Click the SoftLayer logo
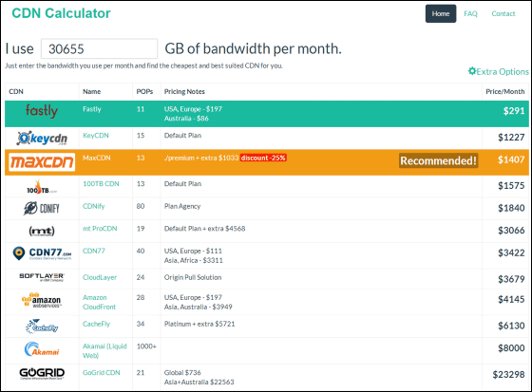Viewport: 532px width, 392px height. point(42,277)
